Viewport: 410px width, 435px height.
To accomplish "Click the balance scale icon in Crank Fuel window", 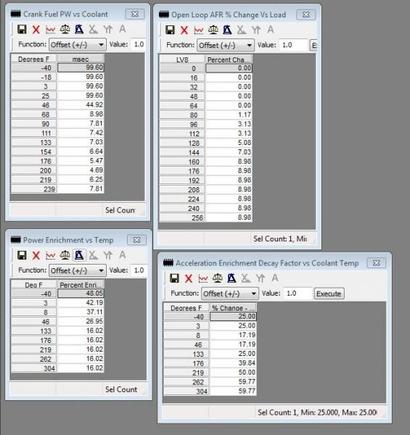I will click(x=65, y=29).
